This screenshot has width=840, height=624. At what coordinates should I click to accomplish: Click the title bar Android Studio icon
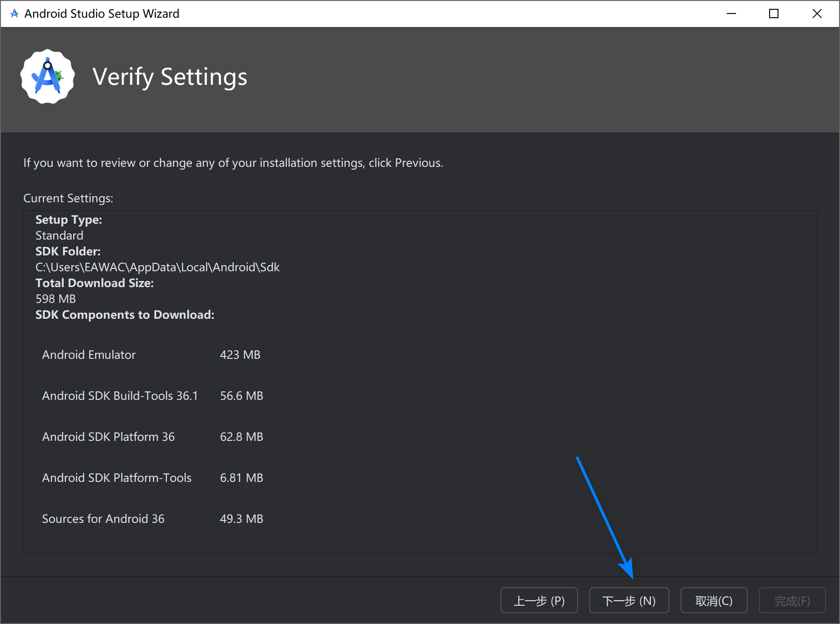point(14,14)
